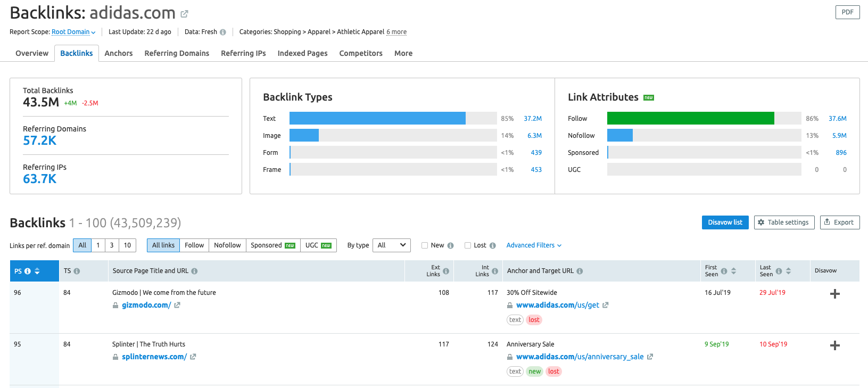
Task: Enable the New backlinks checkbox
Action: coord(425,245)
